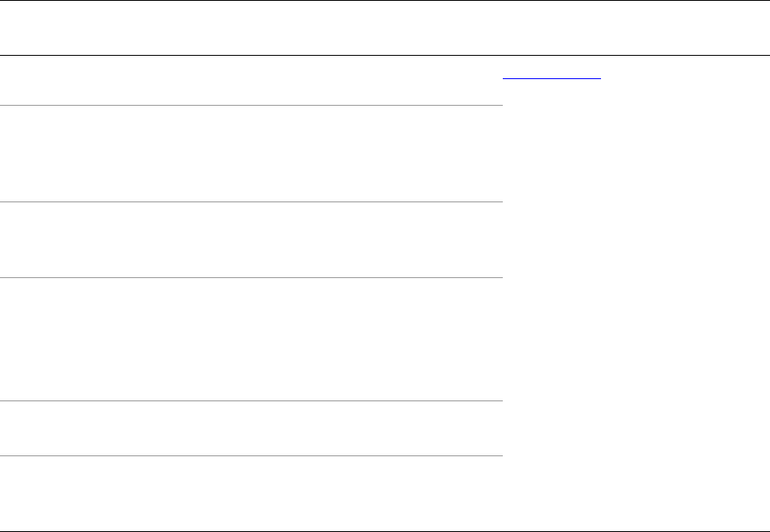
Task: Click the empty second table row
Action: point(250,153)
